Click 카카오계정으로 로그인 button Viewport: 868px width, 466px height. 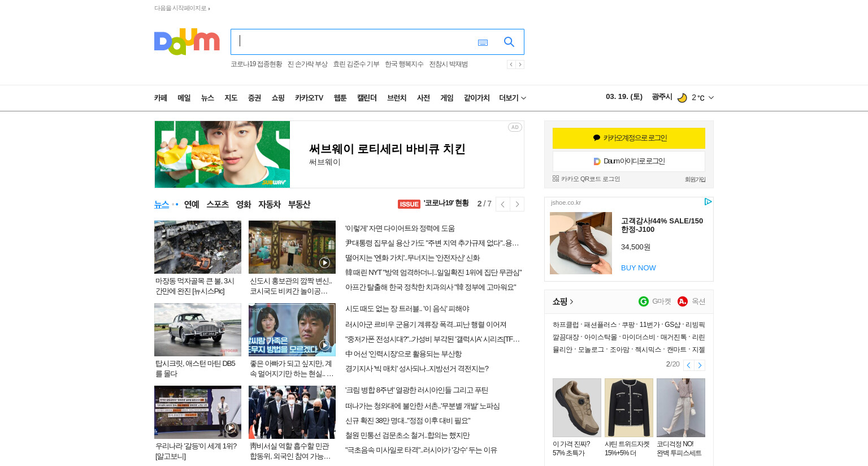click(629, 138)
